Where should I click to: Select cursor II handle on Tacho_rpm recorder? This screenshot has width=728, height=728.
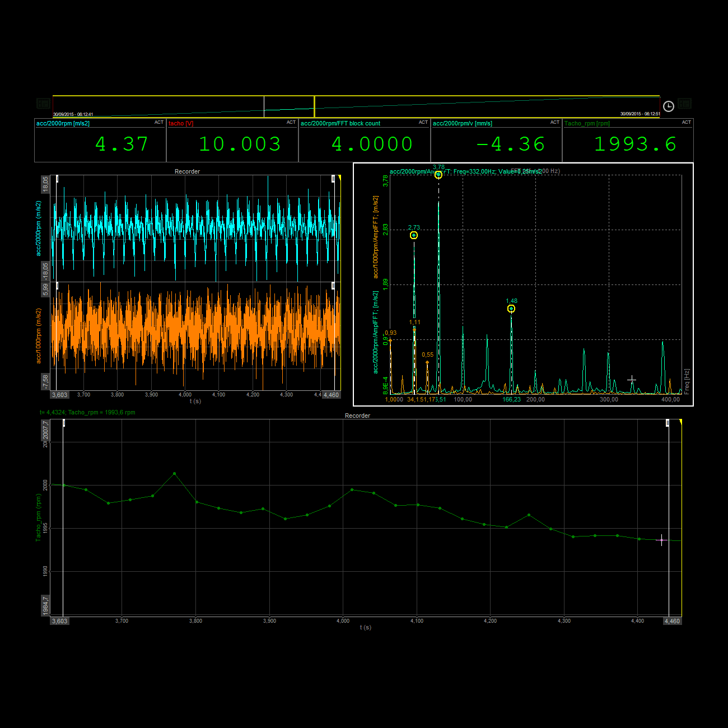click(668, 423)
